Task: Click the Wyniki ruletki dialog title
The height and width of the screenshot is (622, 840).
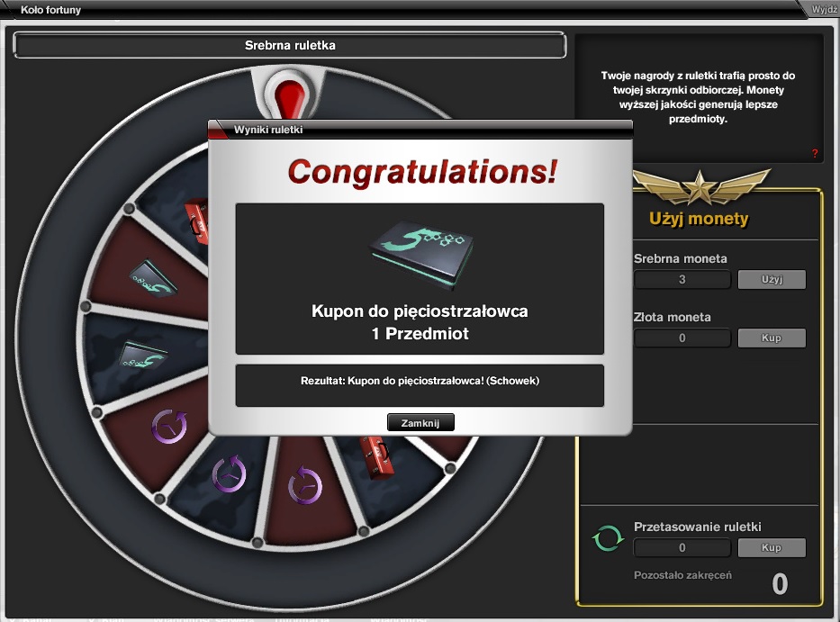Action: 268,130
